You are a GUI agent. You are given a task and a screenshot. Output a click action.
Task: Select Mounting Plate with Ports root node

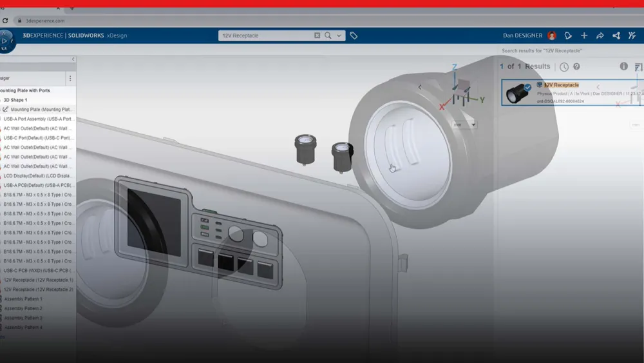click(x=24, y=90)
